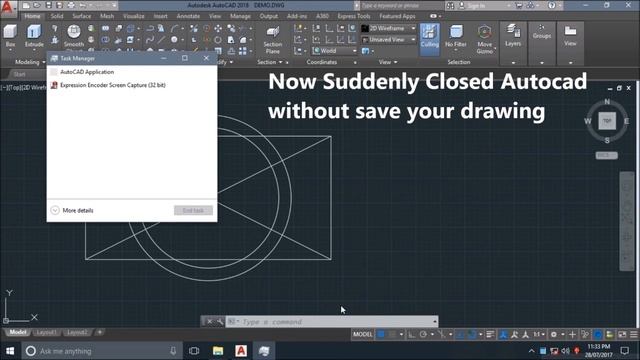Select the Box modeling tool
Image resolution: width=640 pixels, height=360 pixels.
pyautogui.click(x=10, y=36)
